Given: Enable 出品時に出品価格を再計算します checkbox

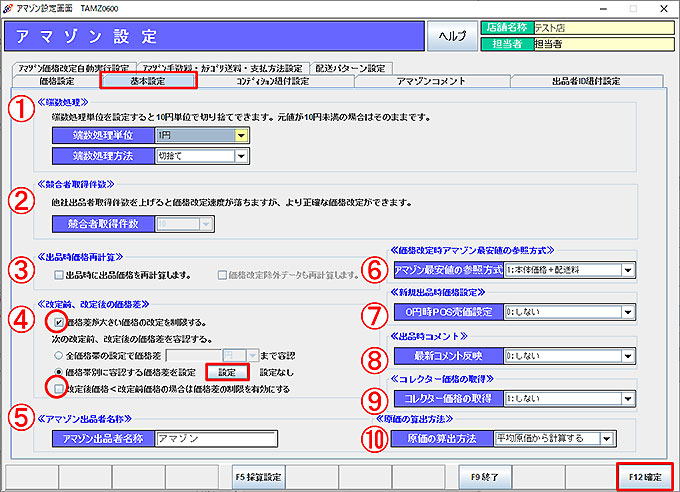Looking at the screenshot, I should coord(59,275).
